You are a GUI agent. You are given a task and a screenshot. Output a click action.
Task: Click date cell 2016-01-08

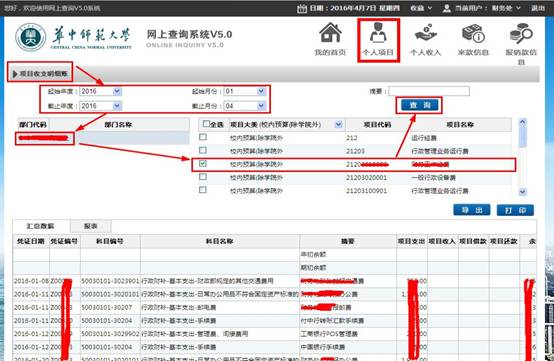(31, 281)
